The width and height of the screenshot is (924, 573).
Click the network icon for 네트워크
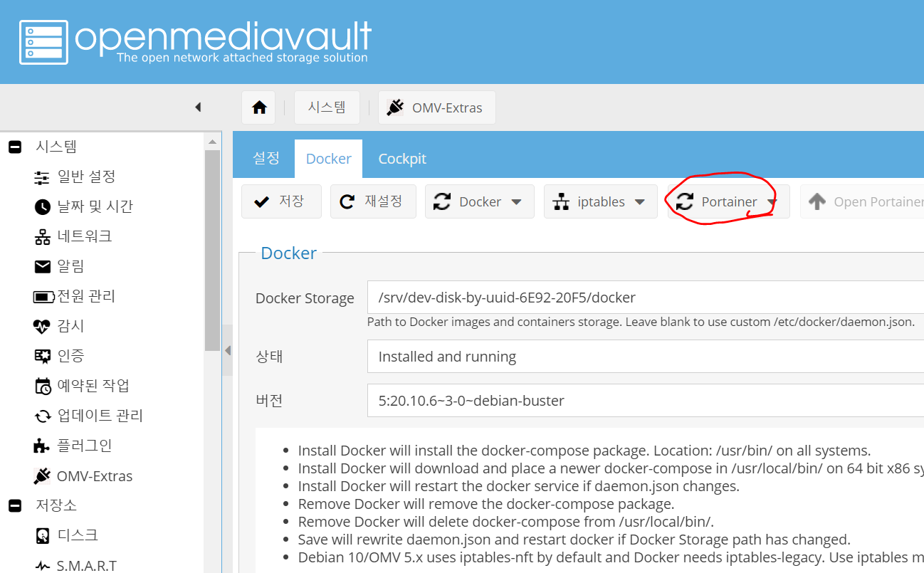pyautogui.click(x=43, y=236)
